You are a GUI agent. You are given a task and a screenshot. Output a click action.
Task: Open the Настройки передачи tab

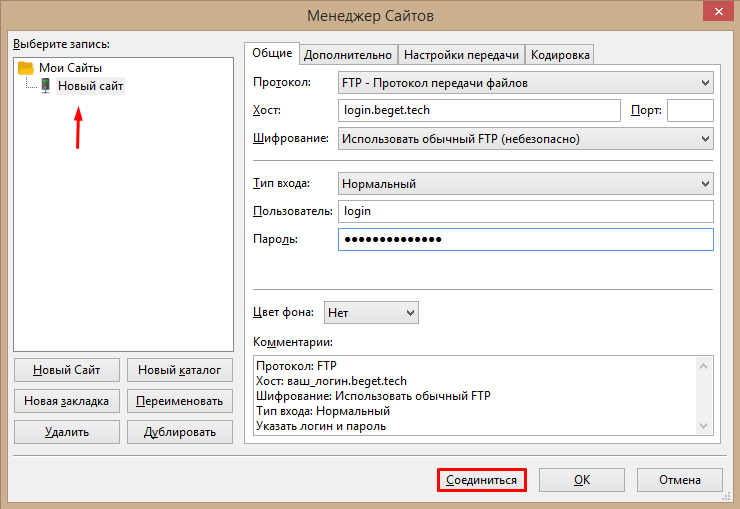[x=461, y=55]
